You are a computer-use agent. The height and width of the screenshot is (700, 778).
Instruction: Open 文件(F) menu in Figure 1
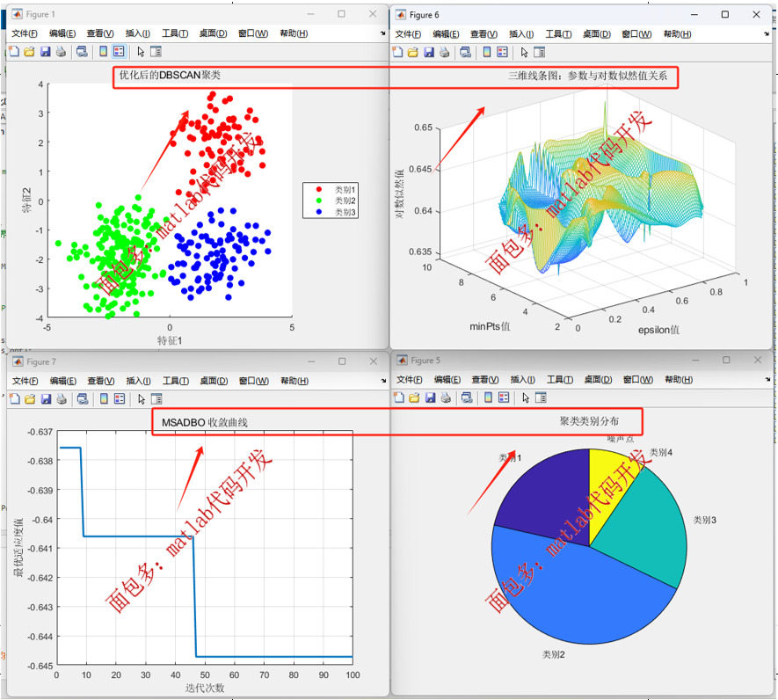point(25,33)
